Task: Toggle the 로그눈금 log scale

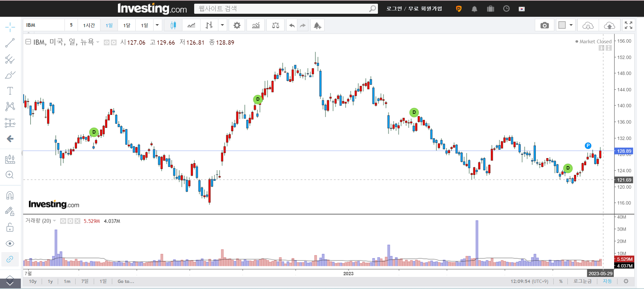Action: coord(582,281)
